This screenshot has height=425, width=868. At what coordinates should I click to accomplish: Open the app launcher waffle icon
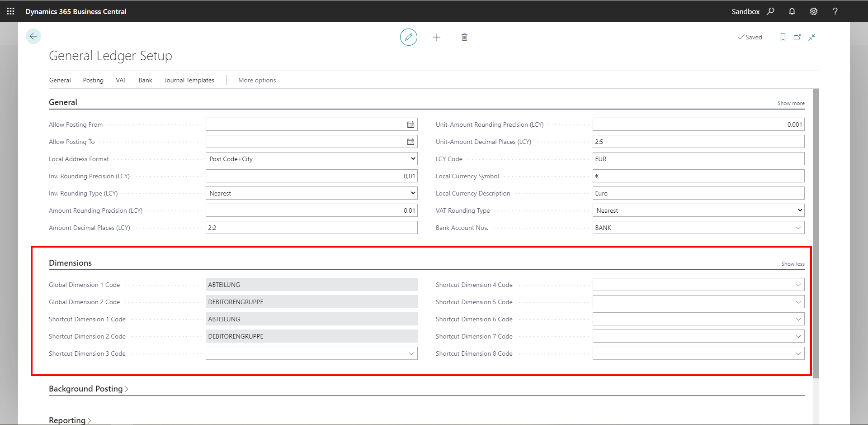point(11,11)
